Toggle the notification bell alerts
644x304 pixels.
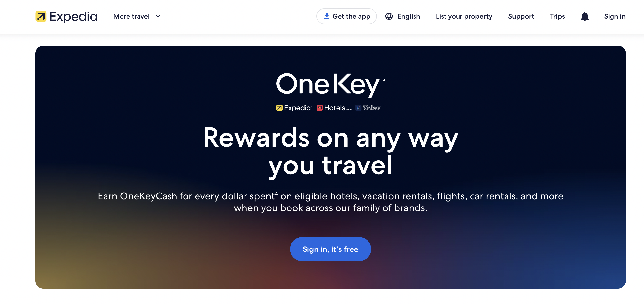pyautogui.click(x=584, y=16)
